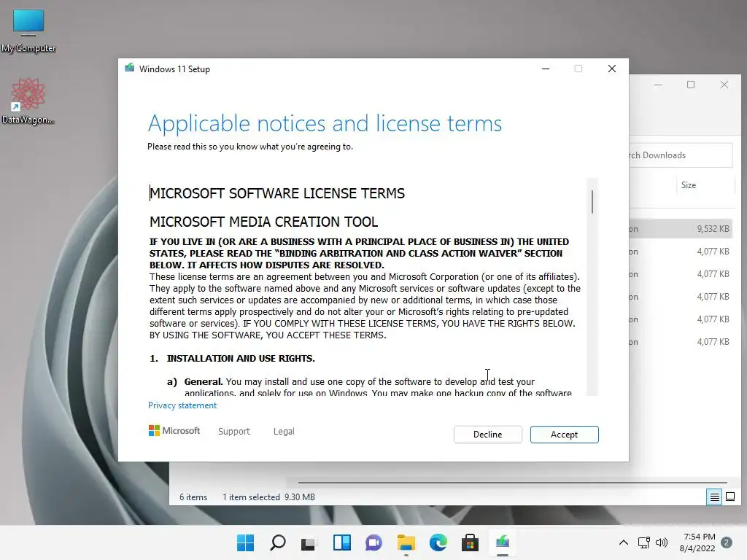Launch Microsoft Edge from the taskbar
Viewport: 747px width, 560px height.
coord(438,542)
